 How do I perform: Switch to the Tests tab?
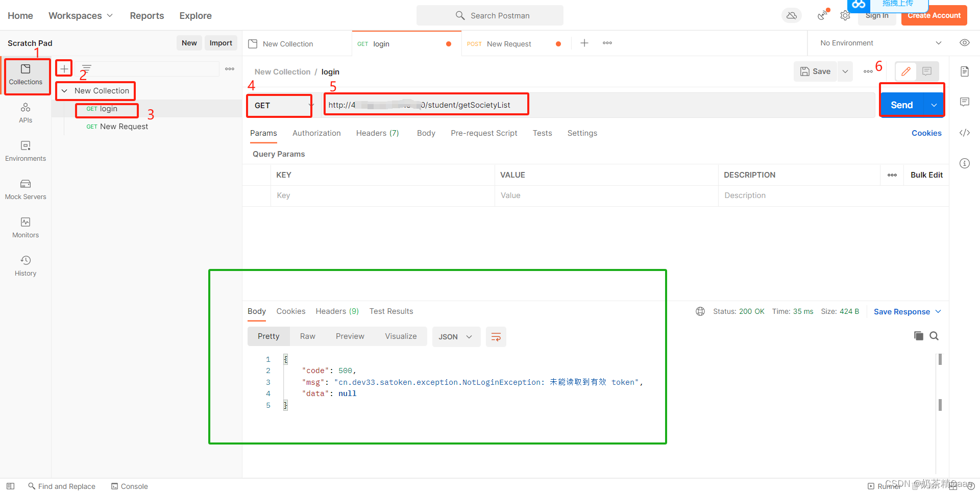click(543, 133)
